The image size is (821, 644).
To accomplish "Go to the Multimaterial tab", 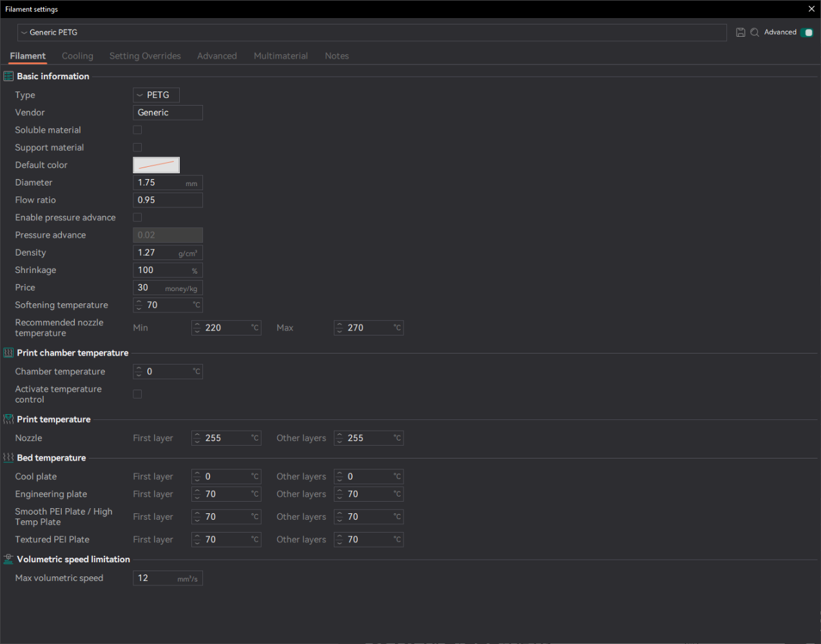I will (x=280, y=56).
